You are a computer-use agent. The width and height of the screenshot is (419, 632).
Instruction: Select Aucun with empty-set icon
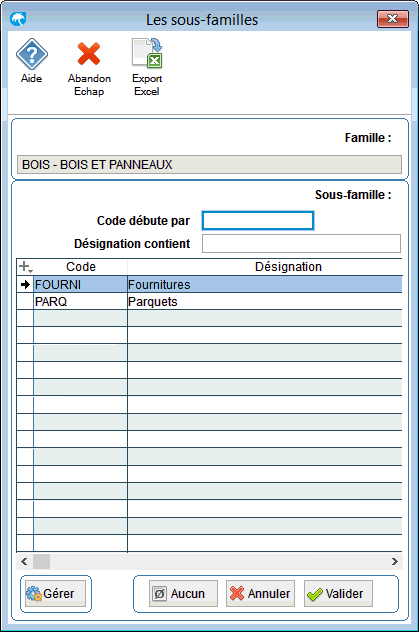[183, 593]
